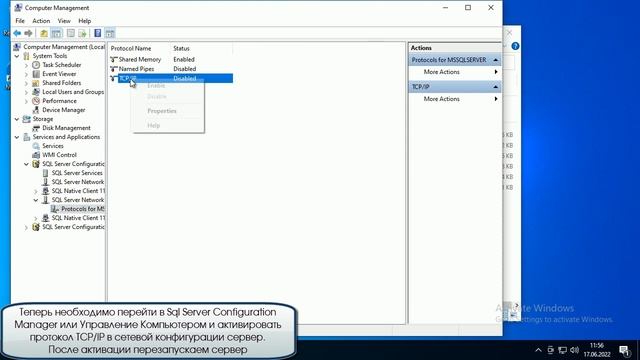Image resolution: width=640 pixels, height=360 pixels.
Task: Click the Back arrow toolbar icon
Action: click(x=17, y=33)
